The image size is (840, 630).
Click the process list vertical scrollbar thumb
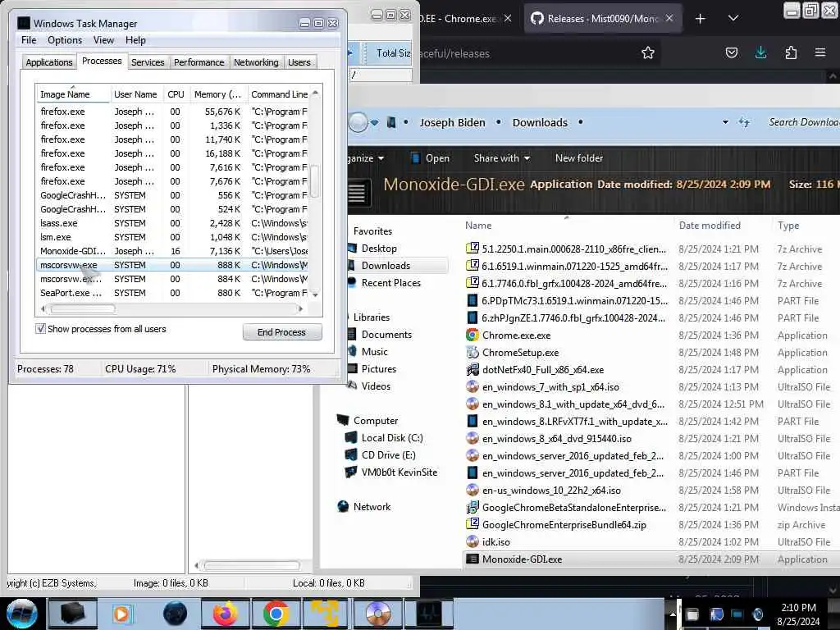pyautogui.click(x=315, y=181)
